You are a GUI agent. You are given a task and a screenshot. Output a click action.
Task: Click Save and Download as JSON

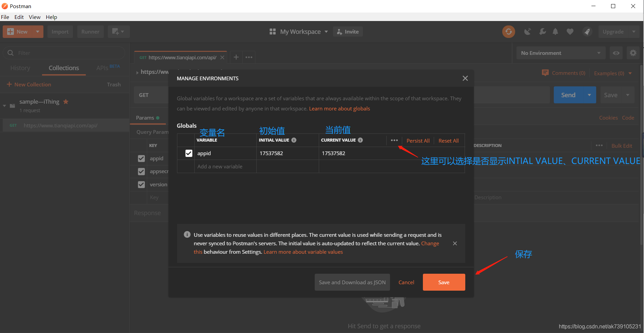click(352, 282)
